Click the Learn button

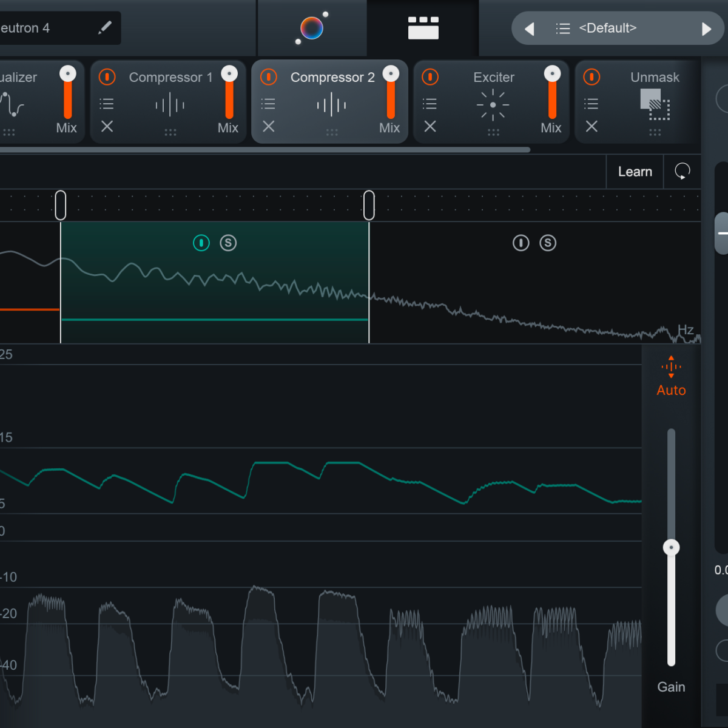pos(635,172)
